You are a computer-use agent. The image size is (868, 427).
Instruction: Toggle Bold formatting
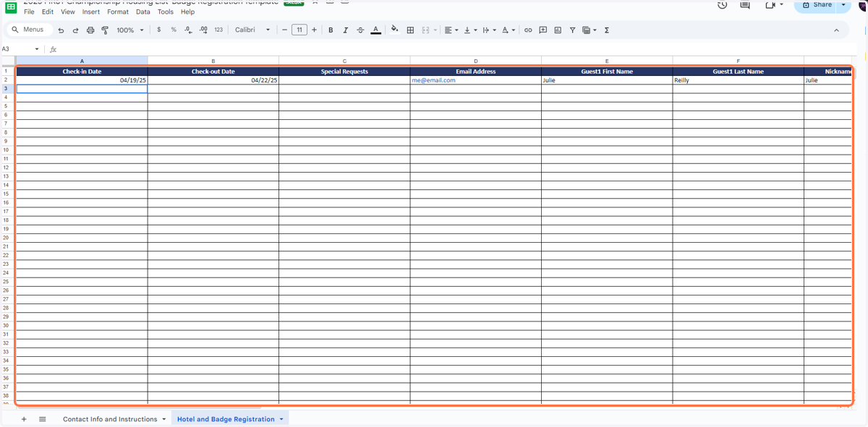pyautogui.click(x=331, y=30)
